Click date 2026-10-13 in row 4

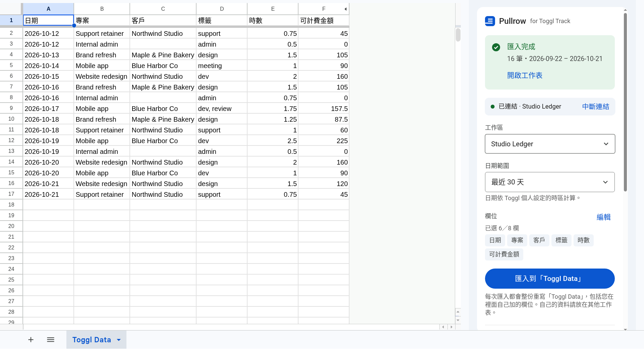(48, 55)
